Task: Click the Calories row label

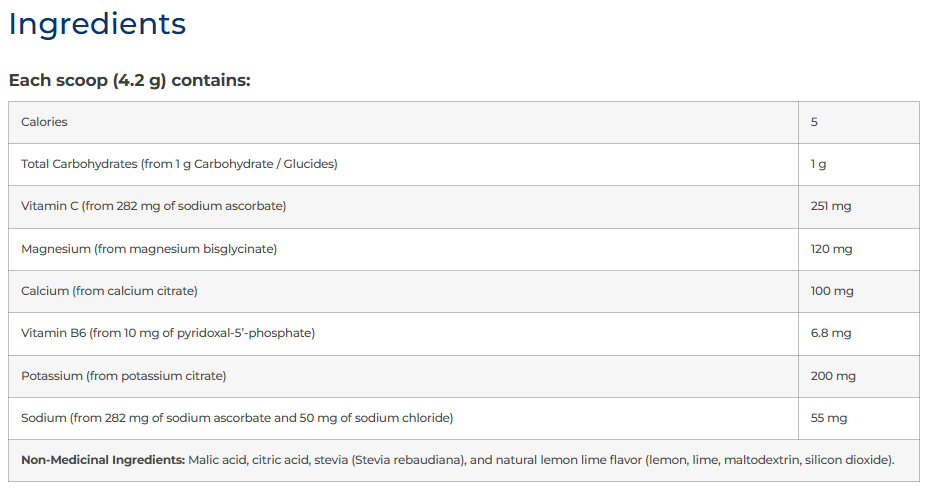Action: (44, 122)
